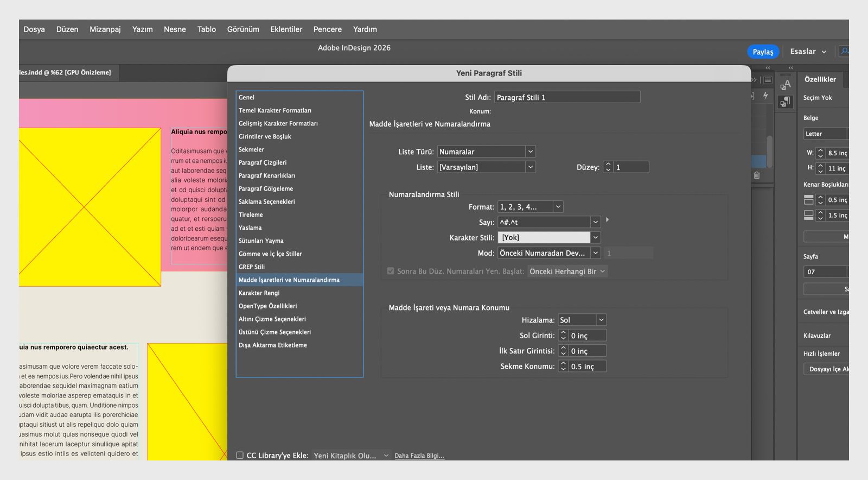868x480 pixels.
Task: Open the Görünüm menu
Action: [x=243, y=29]
